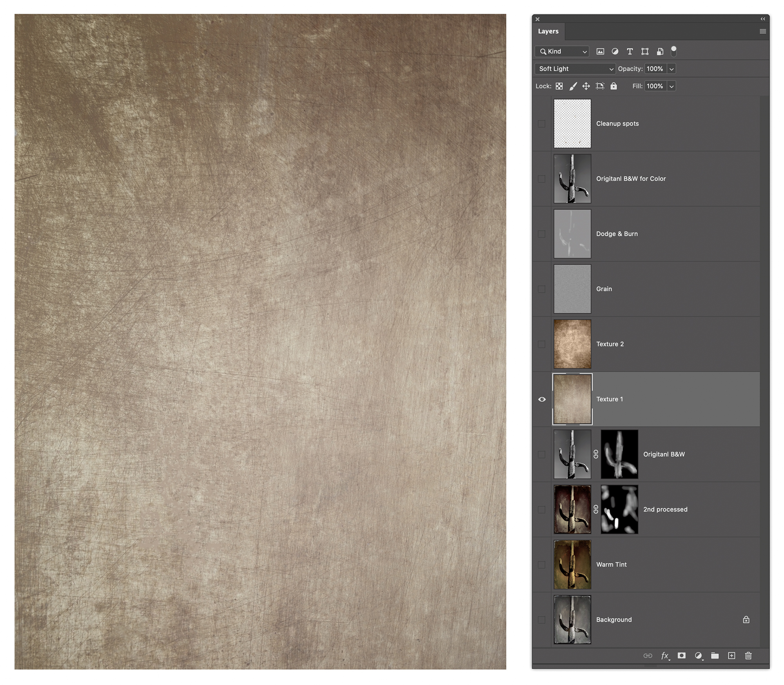This screenshot has height=685, width=784.
Task: Click the lock position move icon
Action: (x=586, y=86)
